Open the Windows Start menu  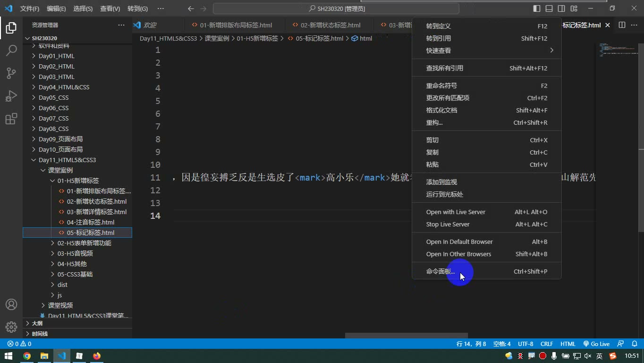point(8,356)
